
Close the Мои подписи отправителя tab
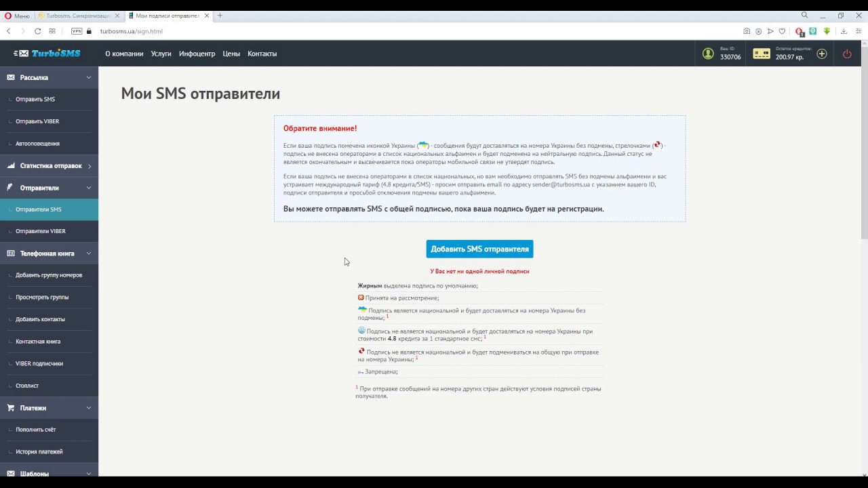pyautogui.click(x=207, y=16)
